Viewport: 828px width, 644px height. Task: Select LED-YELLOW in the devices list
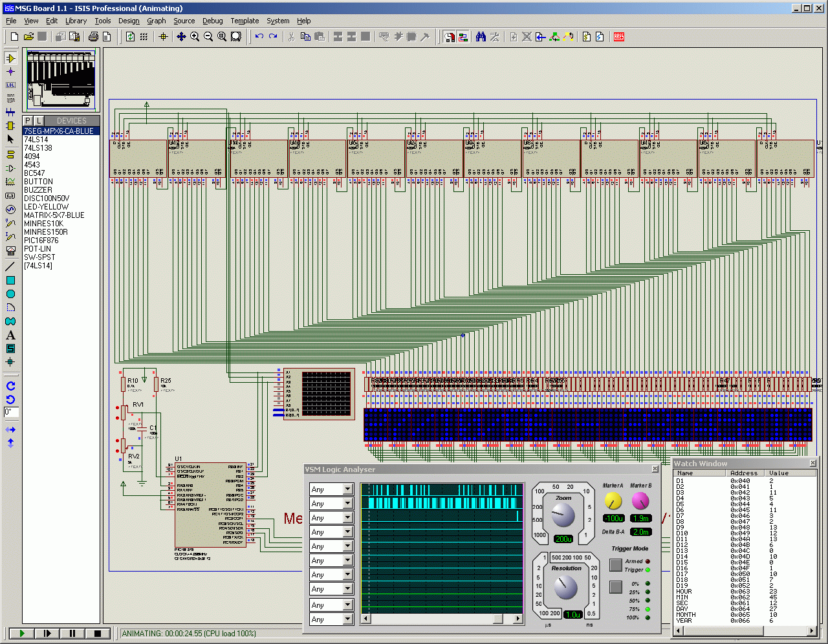pos(46,207)
